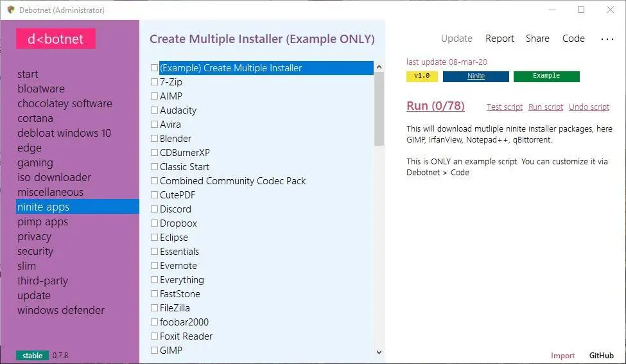Click the blue Ninite tag
This screenshot has height=364, width=626.
pyautogui.click(x=476, y=76)
